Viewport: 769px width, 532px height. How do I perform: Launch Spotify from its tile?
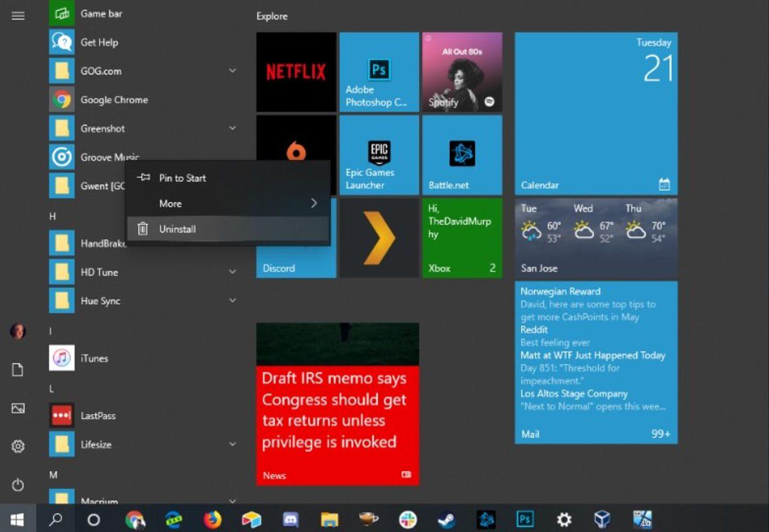pyautogui.click(x=461, y=72)
